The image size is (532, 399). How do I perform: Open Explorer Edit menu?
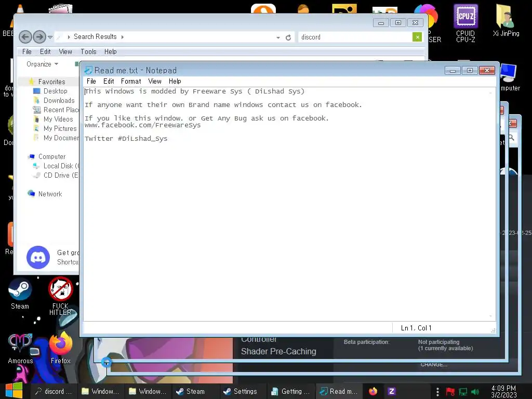point(45,51)
